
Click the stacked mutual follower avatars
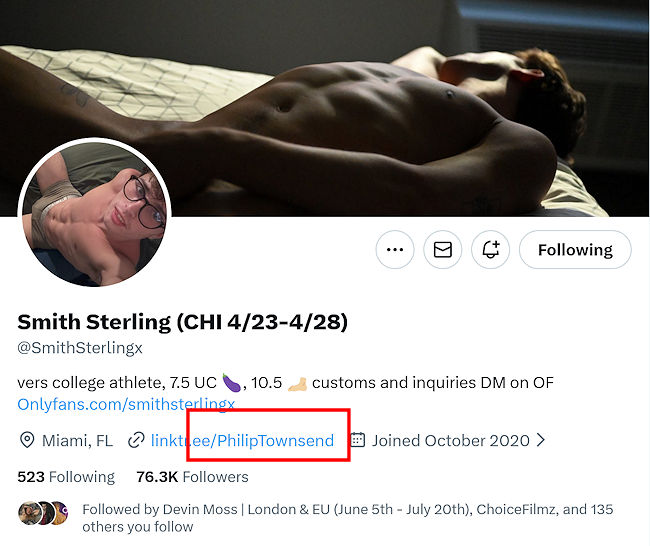[44, 513]
